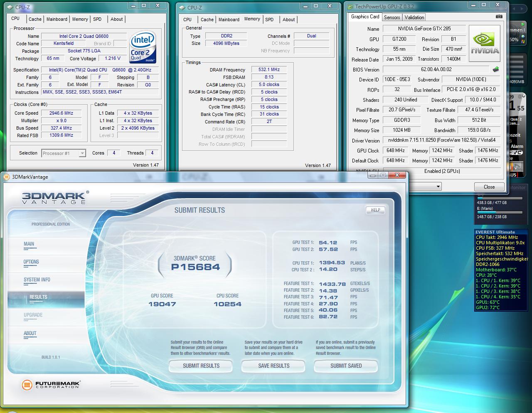Click the GPU-Z screenshot camera icon

point(499,17)
